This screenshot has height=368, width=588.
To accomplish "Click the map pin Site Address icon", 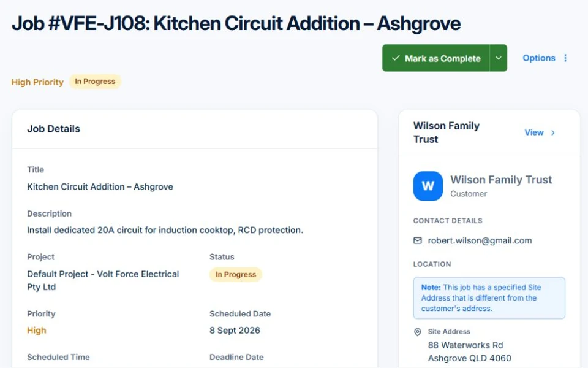I will coord(417,332).
